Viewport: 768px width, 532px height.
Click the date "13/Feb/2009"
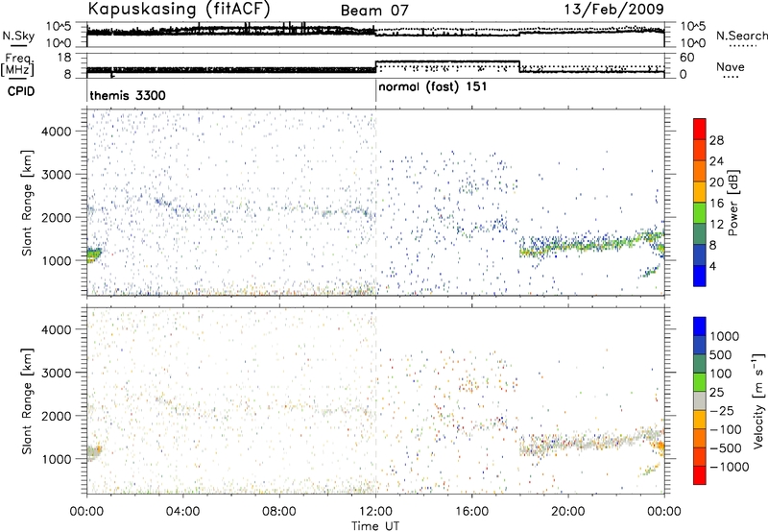click(x=613, y=10)
